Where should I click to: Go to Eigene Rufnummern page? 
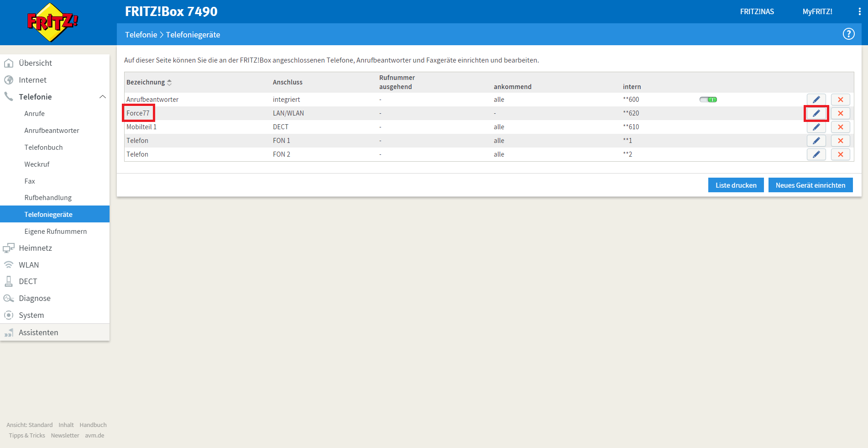pos(55,232)
